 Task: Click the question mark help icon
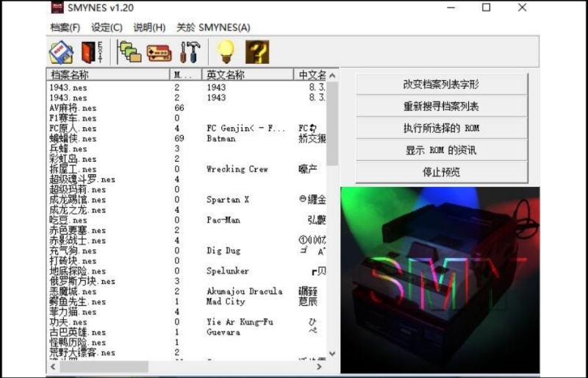point(257,51)
